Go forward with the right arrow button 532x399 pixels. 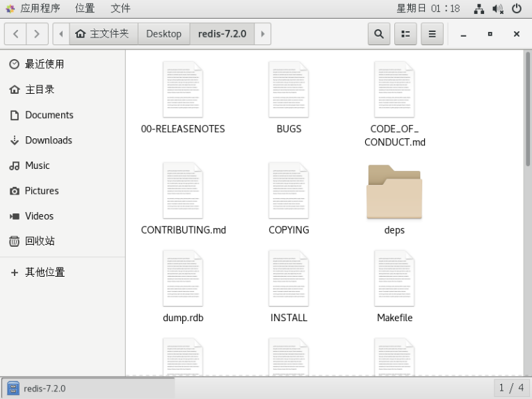tap(37, 34)
